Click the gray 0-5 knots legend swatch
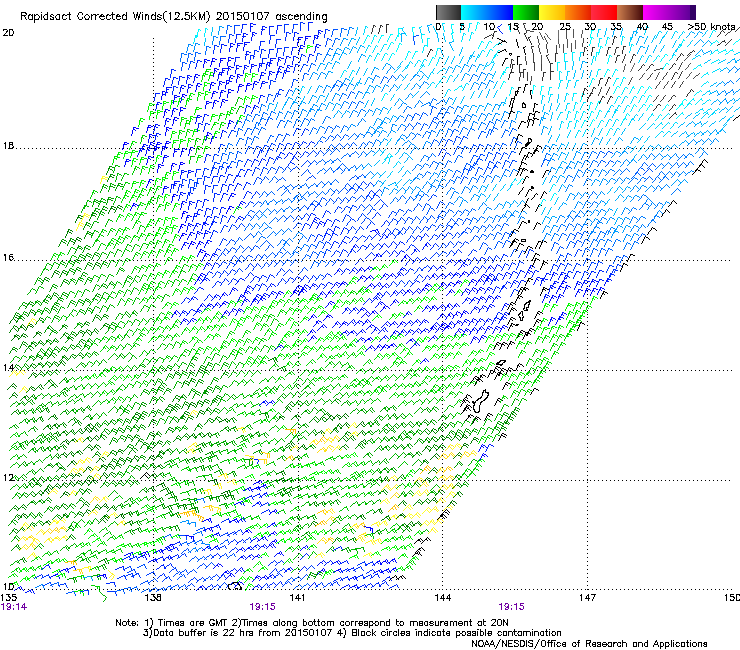Image resolution: width=740 pixels, height=650 pixels. [x=448, y=12]
